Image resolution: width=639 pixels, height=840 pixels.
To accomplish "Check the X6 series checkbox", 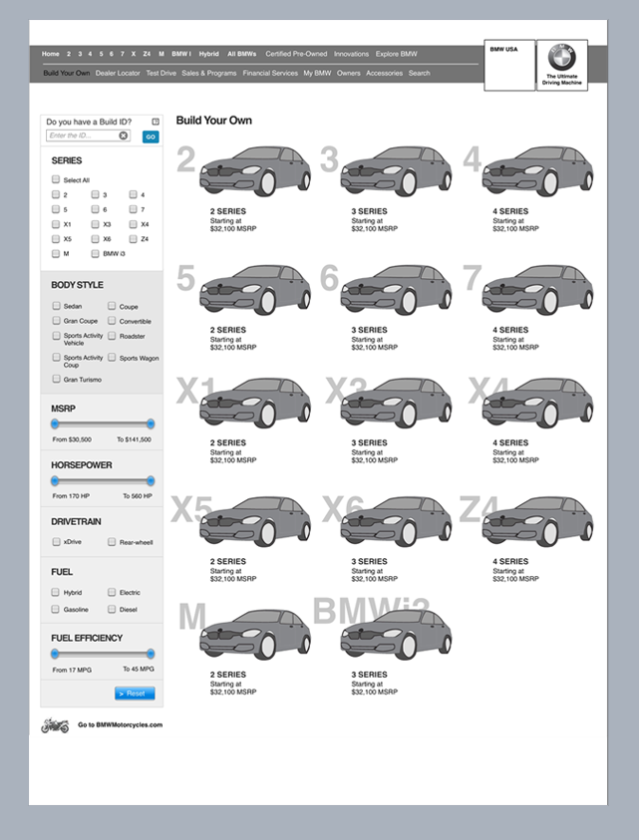I will click(95, 239).
